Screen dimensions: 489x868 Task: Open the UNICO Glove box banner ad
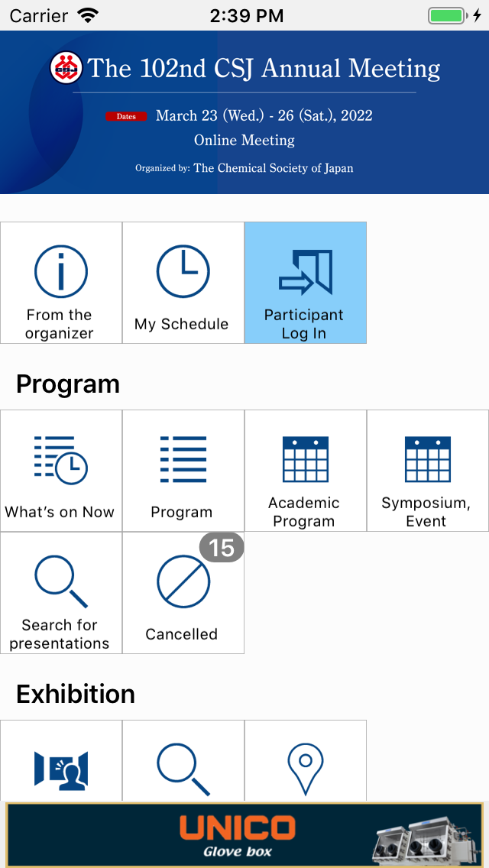[x=244, y=834]
